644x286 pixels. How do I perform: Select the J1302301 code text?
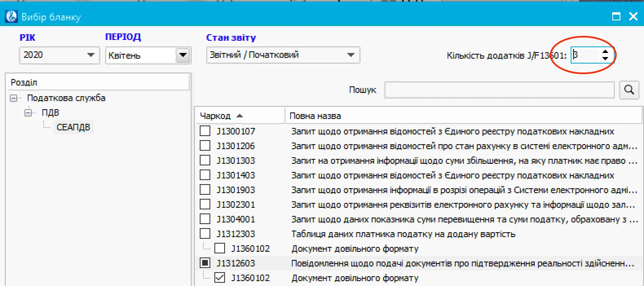(x=236, y=205)
